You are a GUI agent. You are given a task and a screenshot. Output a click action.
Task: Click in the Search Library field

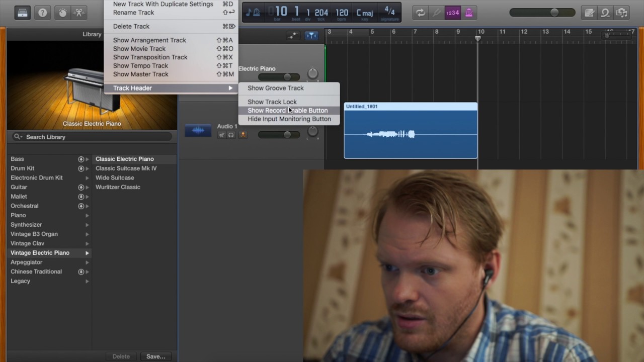click(x=92, y=137)
